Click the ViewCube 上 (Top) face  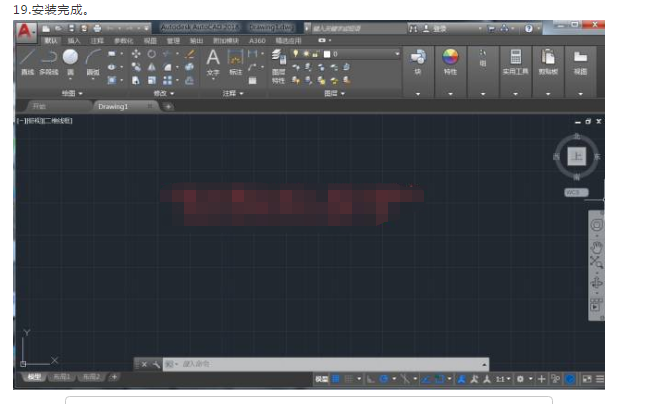576,156
